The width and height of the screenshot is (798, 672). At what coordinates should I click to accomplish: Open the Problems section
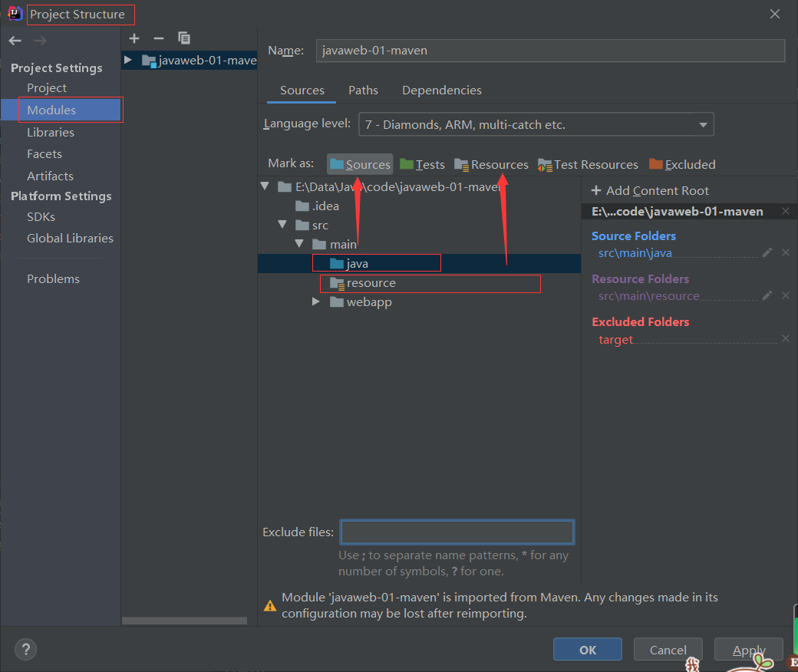(x=54, y=278)
